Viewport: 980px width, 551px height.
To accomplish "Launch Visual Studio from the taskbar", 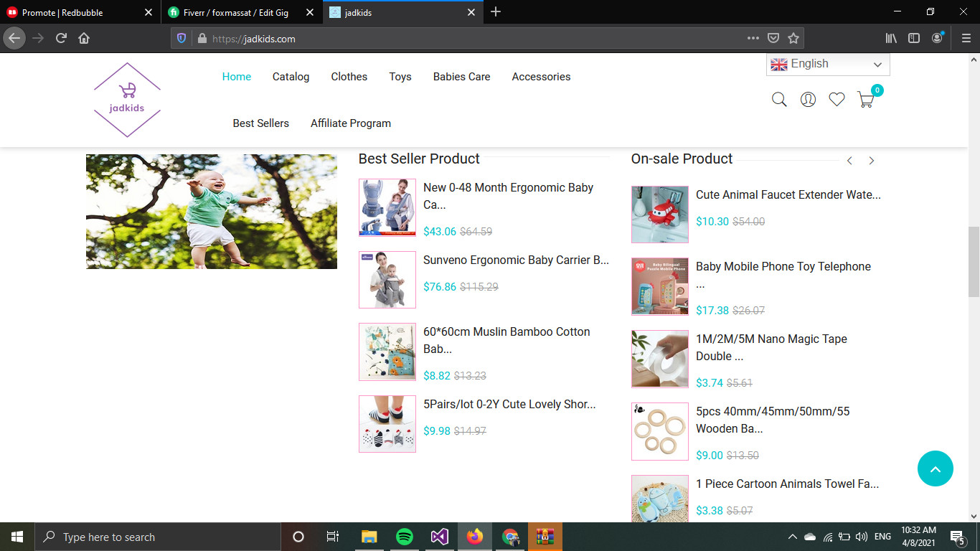I will pyautogui.click(x=440, y=537).
